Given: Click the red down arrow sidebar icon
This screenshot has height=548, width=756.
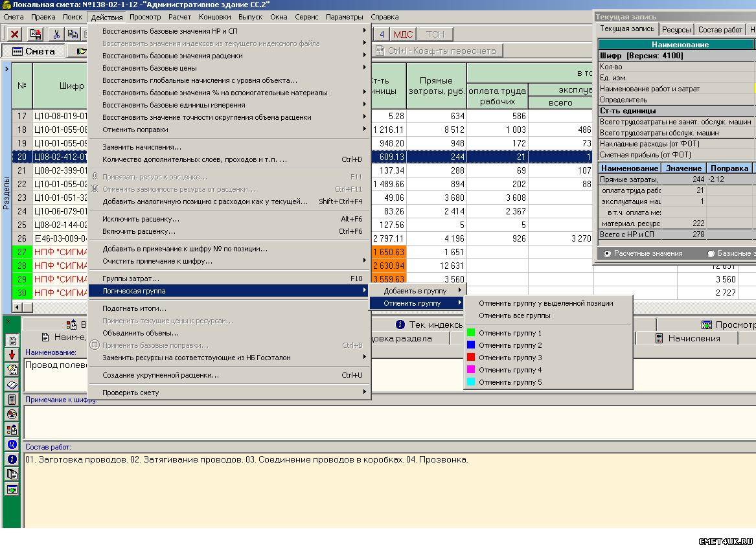Looking at the screenshot, I should pos(12,354).
